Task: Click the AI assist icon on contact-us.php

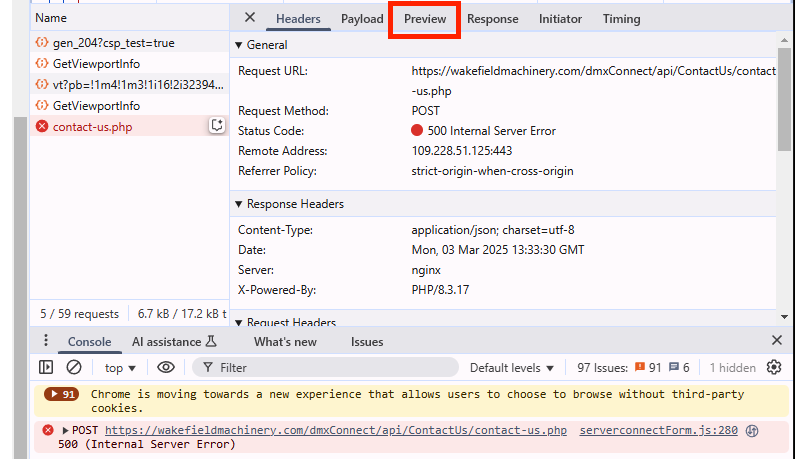Action: tap(216, 126)
